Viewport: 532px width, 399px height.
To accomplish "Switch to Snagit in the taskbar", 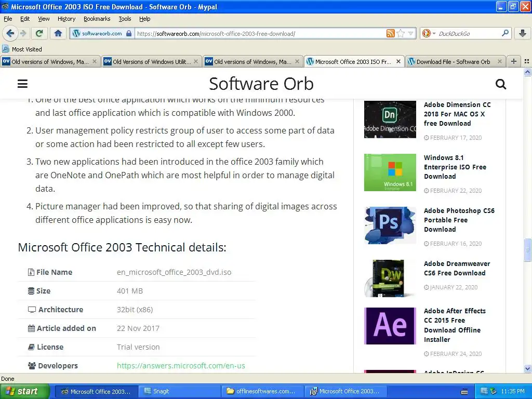I will click(x=179, y=391).
